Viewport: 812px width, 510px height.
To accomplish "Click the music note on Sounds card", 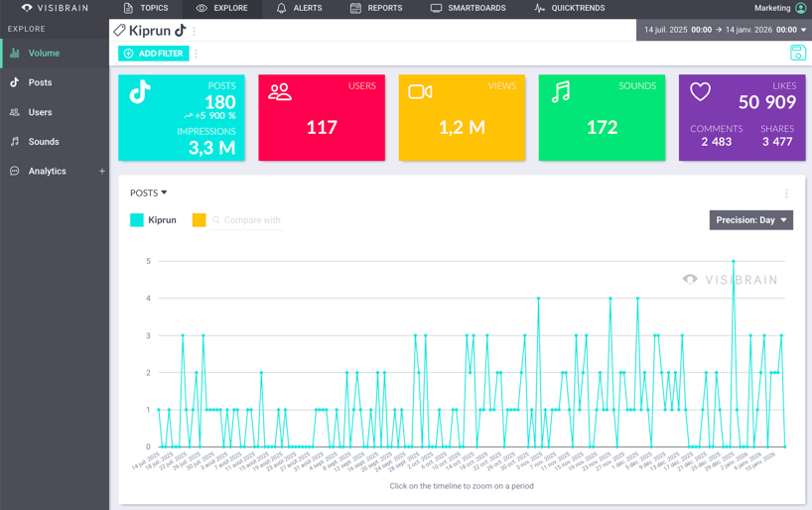I will [561, 92].
